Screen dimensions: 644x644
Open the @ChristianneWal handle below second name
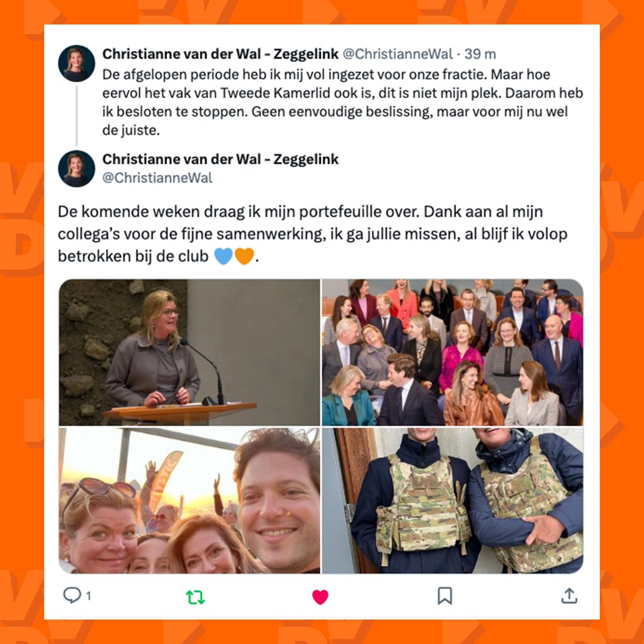coord(157,178)
